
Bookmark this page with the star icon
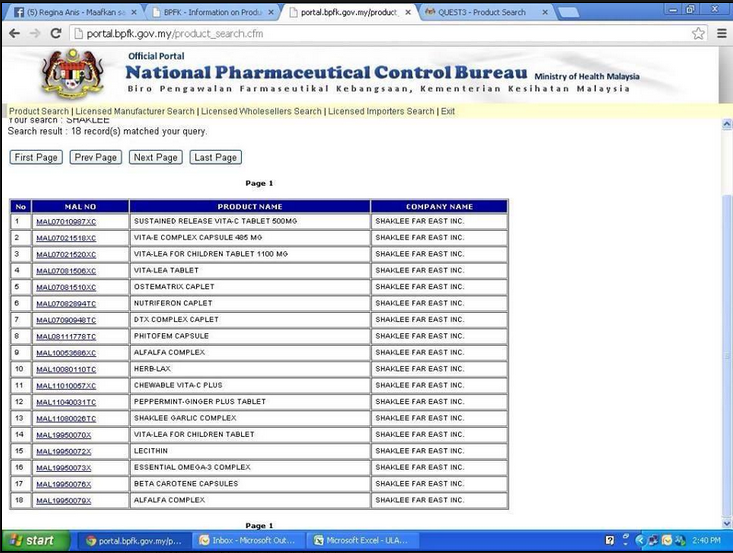(x=698, y=34)
